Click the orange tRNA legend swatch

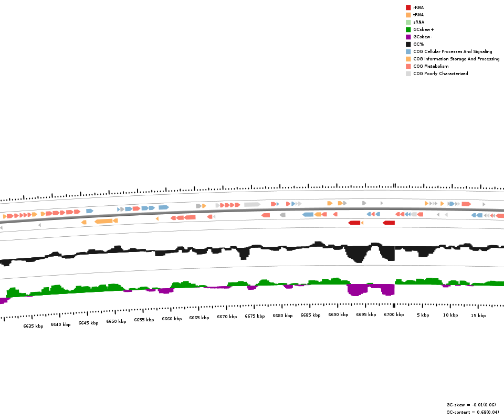(408, 15)
